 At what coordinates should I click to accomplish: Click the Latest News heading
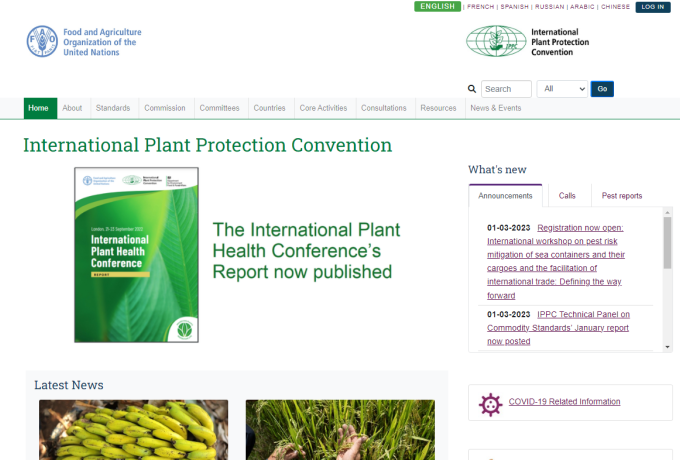(69, 385)
